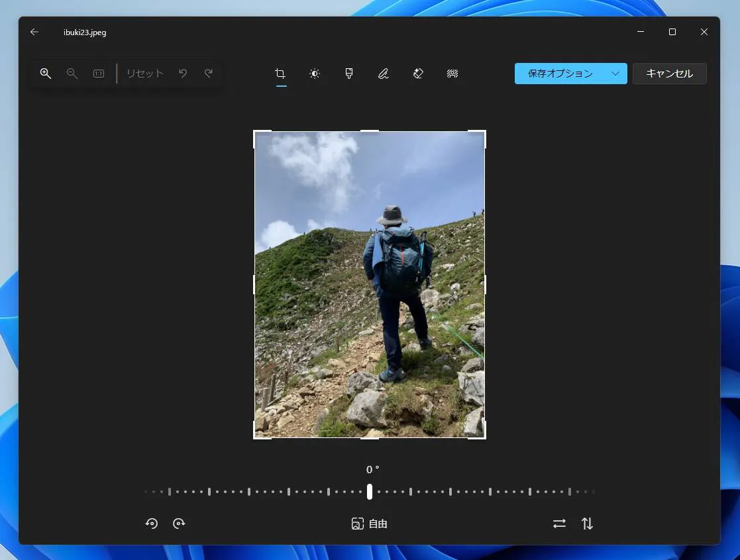740x560 pixels.
Task: Rotate the image clockwise 90 degrees
Action: click(179, 523)
